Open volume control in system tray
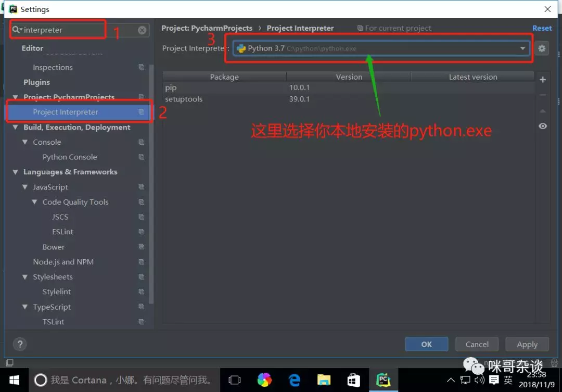Screen dimensions: 562x392 tap(479, 380)
